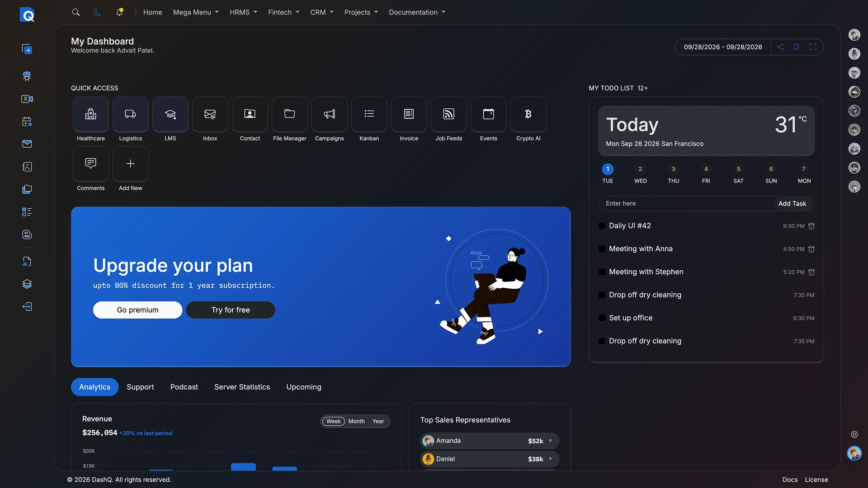Open Inbox quick access tile
The image size is (868, 488).
point(210,114)
